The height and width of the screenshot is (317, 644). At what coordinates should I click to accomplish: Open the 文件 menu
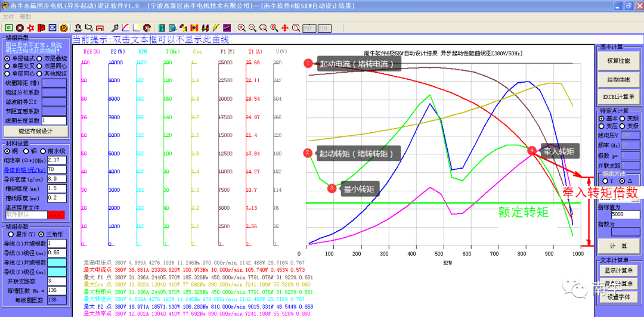[8, 17]
